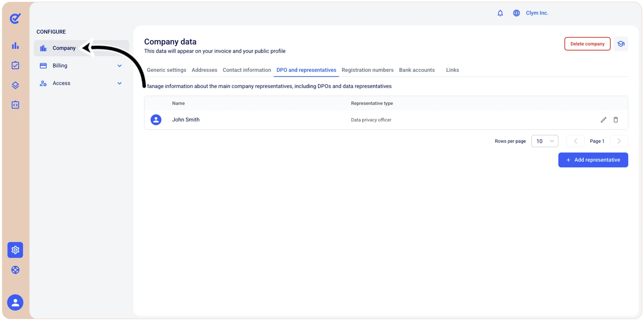The image size is (644, 321).
Task: Click the Clym logo icon
Action: tap(15, 18)
